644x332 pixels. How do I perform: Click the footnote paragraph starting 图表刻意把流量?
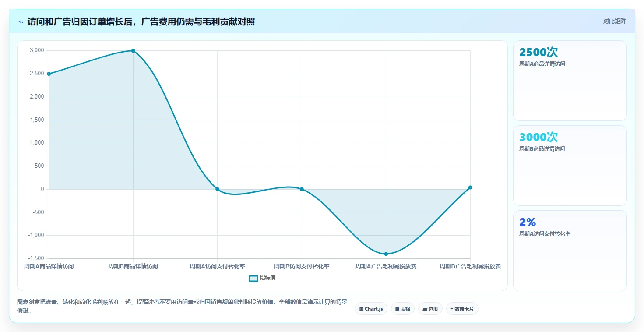pos(182,307)
